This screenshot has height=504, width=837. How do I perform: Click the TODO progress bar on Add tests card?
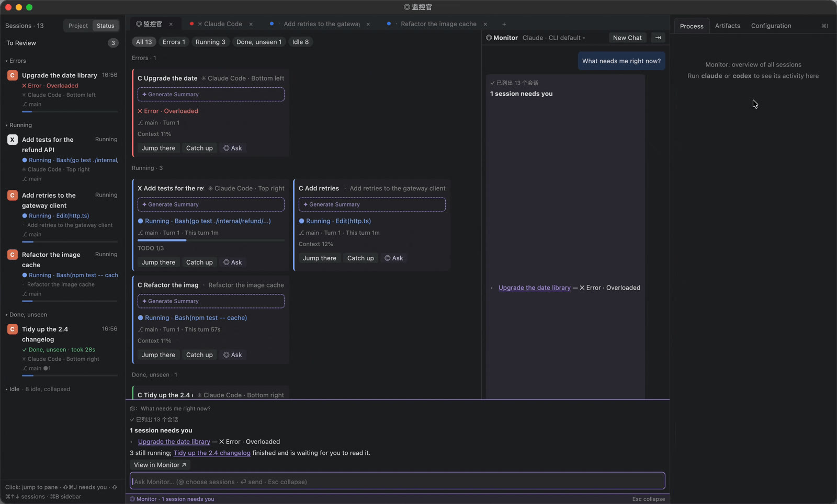click(211, 240)
